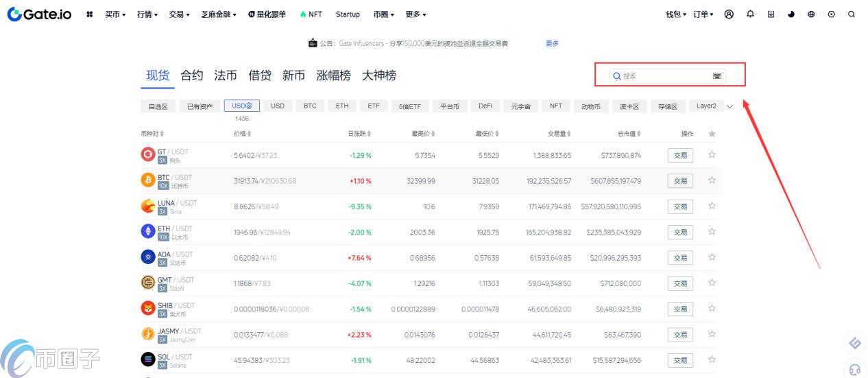Screen dimensions: 868x378
Task: Sort by 交易量 column header
Action: tap(559, 134)
